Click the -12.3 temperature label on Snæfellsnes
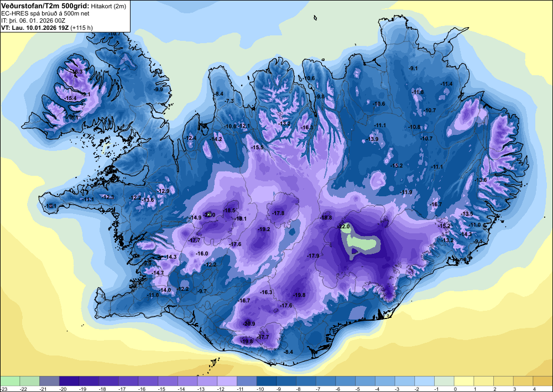553x392 pixels. [108, 197]
